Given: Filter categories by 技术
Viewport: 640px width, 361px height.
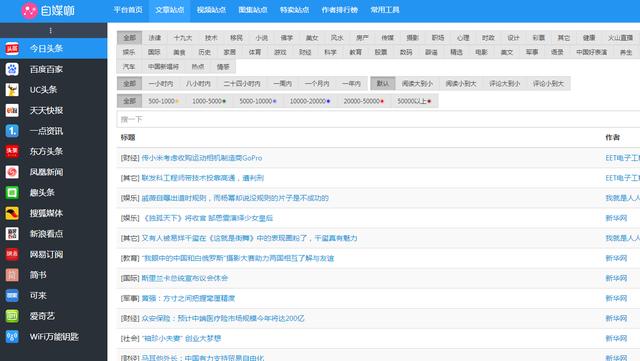Looking at the screenshot, I should pos(211,38).
